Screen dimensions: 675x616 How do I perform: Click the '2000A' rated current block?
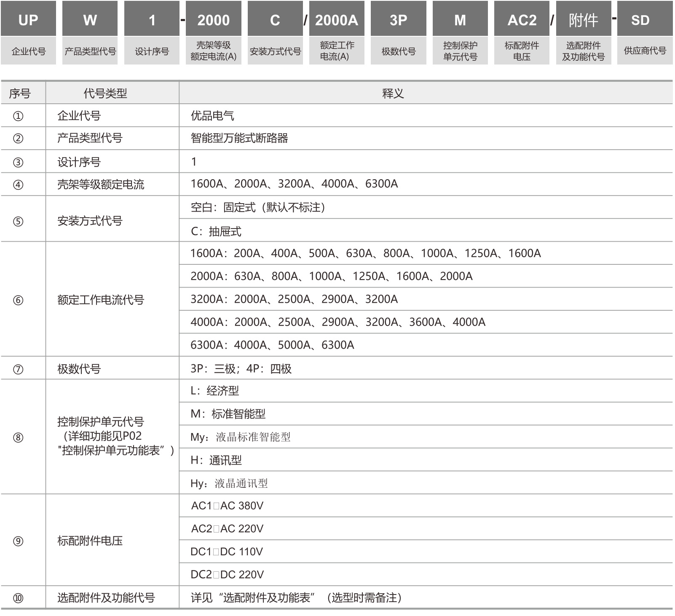click(x=337, y=19)
